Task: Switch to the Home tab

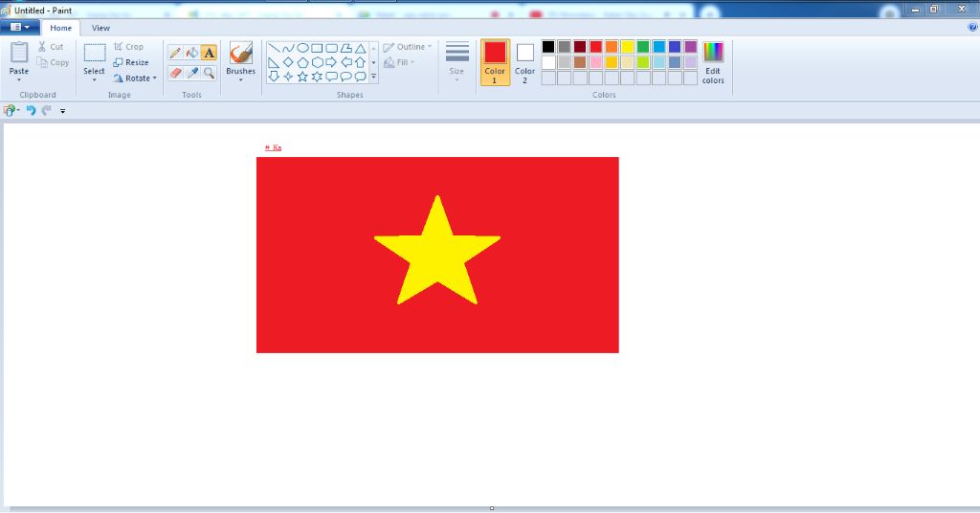Action: tap(60, 28)
